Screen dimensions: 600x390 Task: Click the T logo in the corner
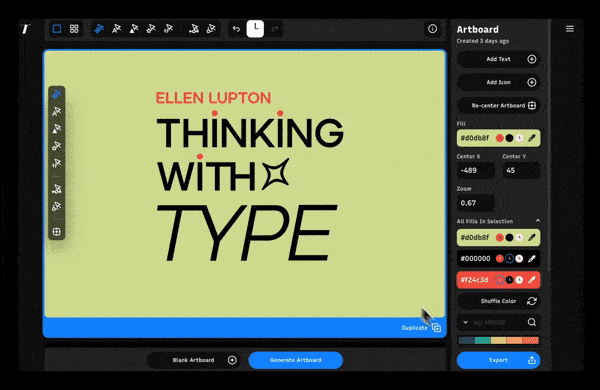pyautogui.click(x=26, y=29)
